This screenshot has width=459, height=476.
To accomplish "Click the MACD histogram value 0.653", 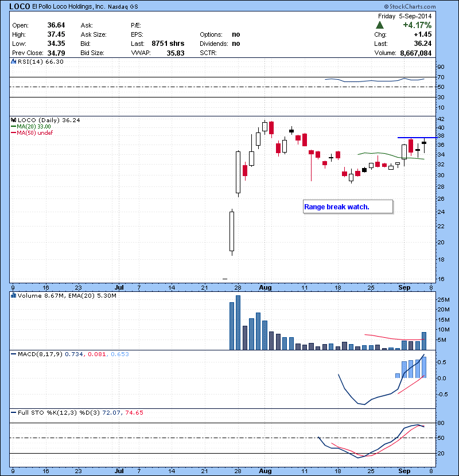I will point(120,354).
